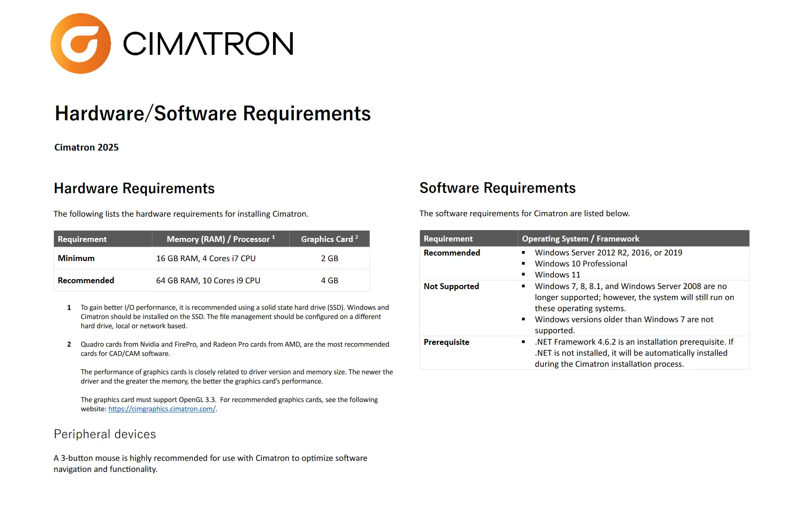
Task: Click "Recommended" in the software table
Action: point(452,253)
